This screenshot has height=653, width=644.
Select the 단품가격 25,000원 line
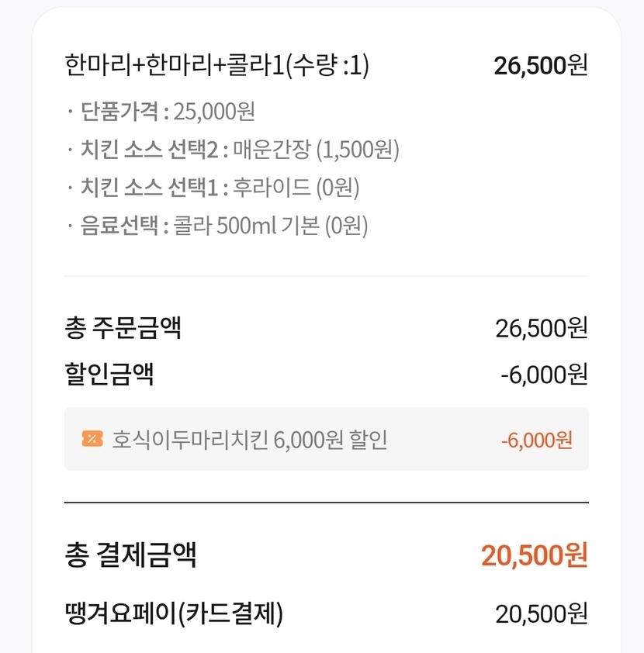click(168, 112)
